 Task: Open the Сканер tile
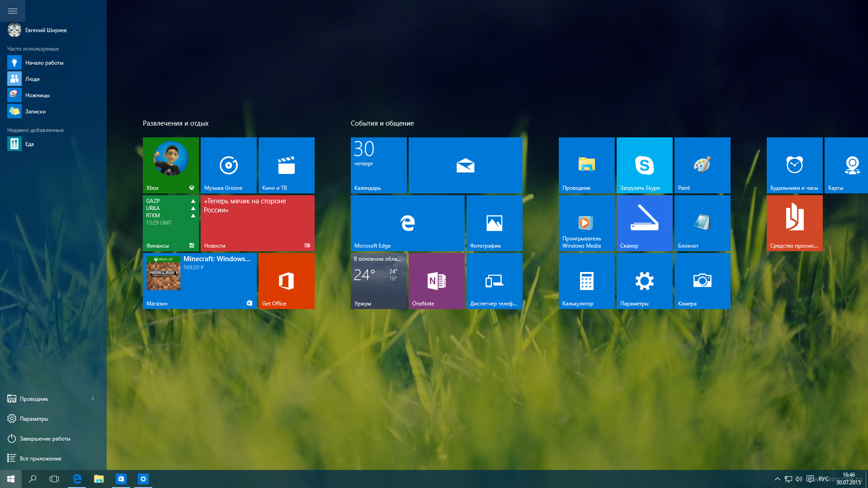(645, 223)
